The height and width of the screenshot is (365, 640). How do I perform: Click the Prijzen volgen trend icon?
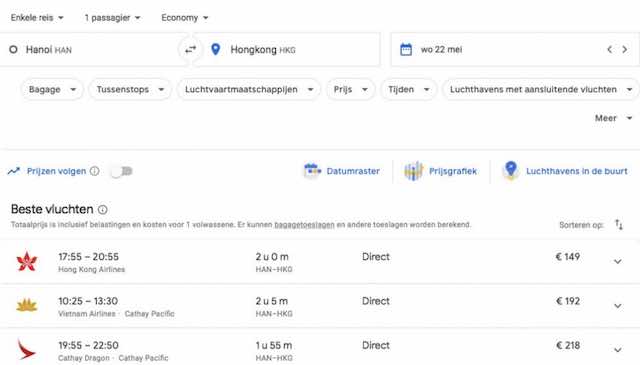pyautogui.click(x=13, y=171)
